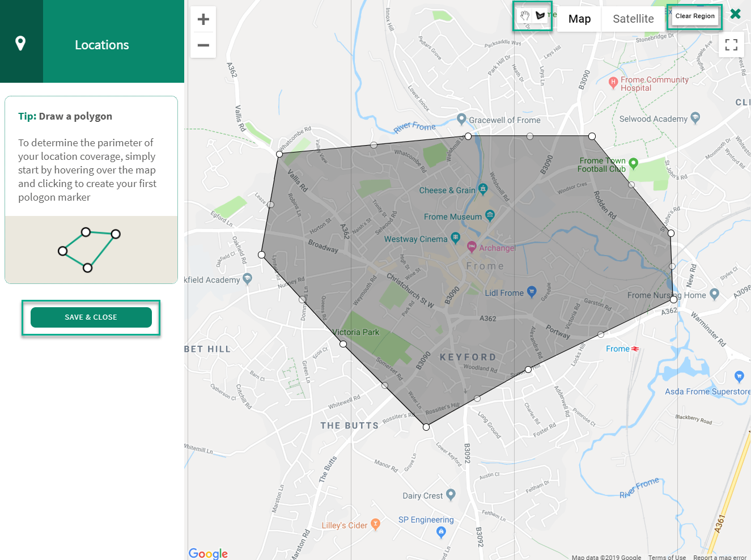Click the KEYFORD area label
Screen dimensions: 751x560
[x=468, y=357]
